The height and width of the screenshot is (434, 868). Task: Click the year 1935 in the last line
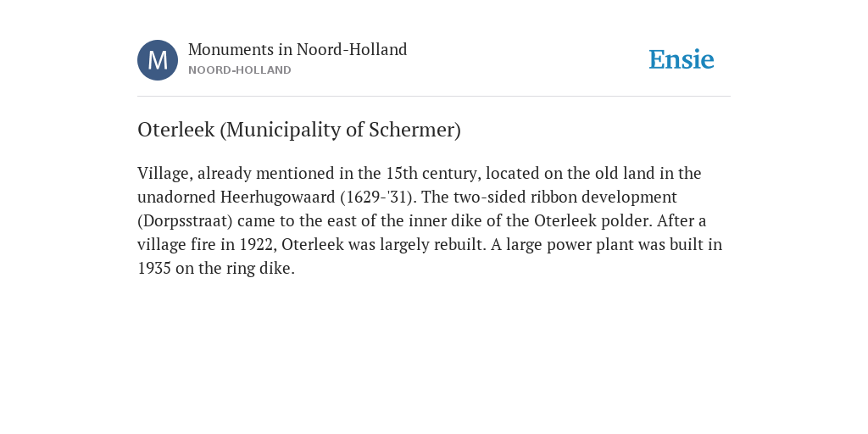(154, 269)
